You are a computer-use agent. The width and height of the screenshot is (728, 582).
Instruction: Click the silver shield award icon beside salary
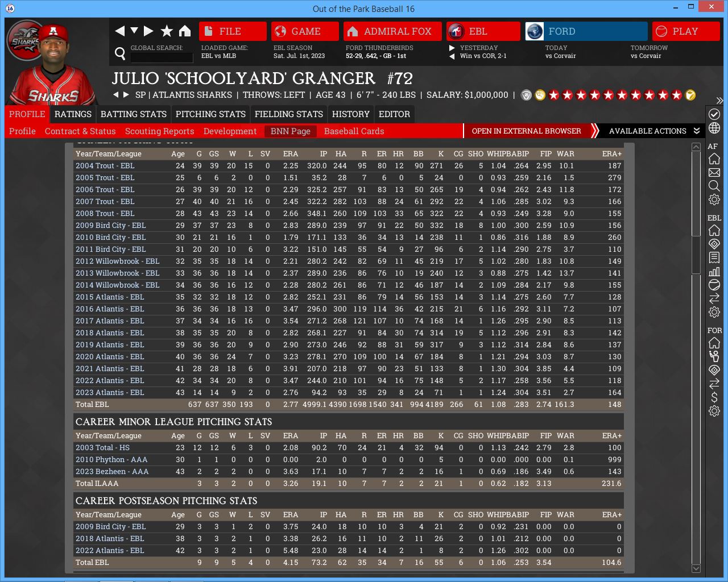[x=527, y=95]
